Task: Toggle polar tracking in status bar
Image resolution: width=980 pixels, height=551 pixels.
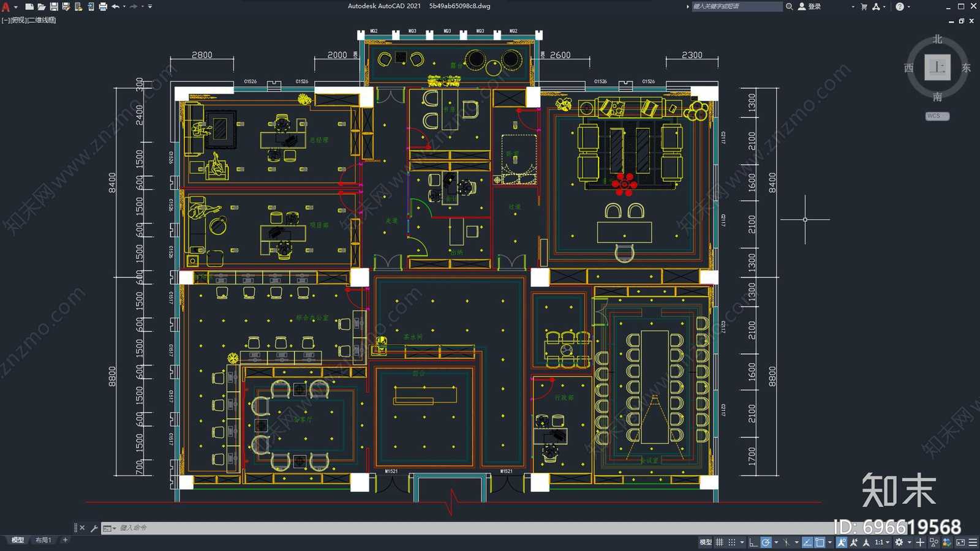Action: (766, 542)
